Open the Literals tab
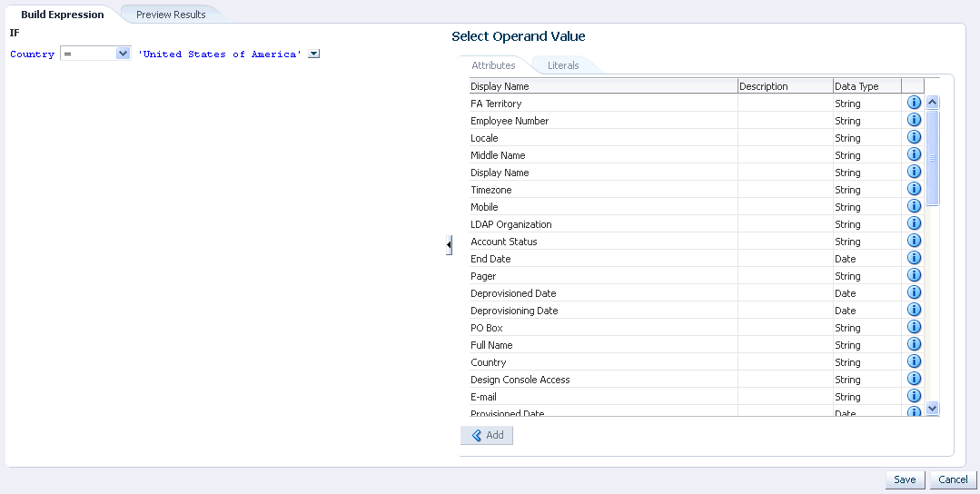 coord(563,65)
